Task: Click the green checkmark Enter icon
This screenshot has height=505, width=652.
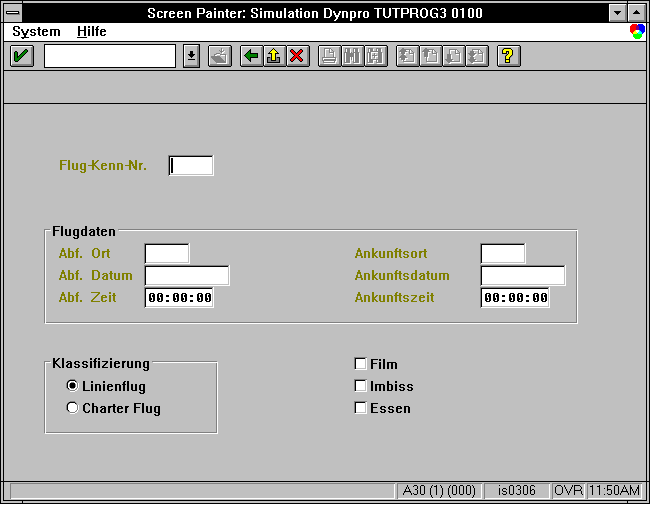Action: 22,56
